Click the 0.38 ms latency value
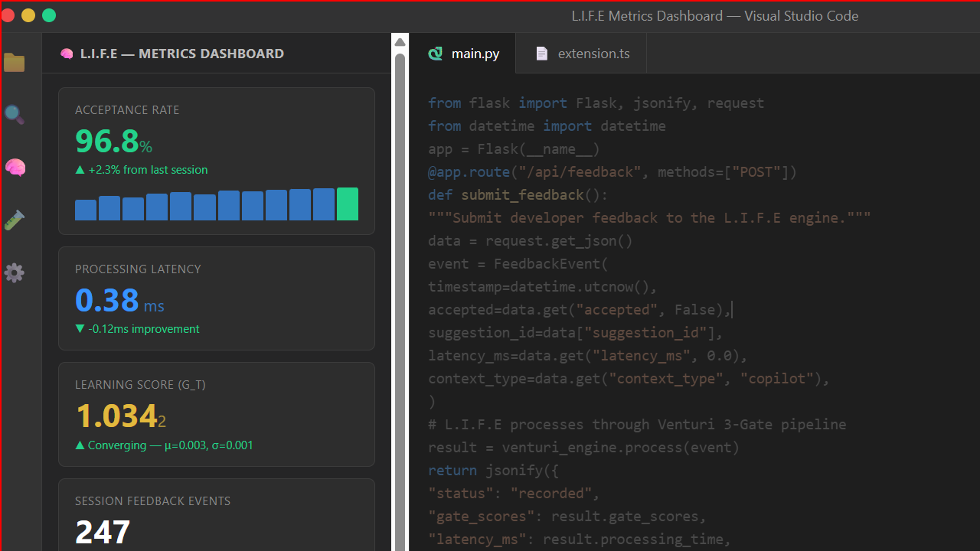Image resolution: width=980 pixels, height=551 pixels. [119, 301]
